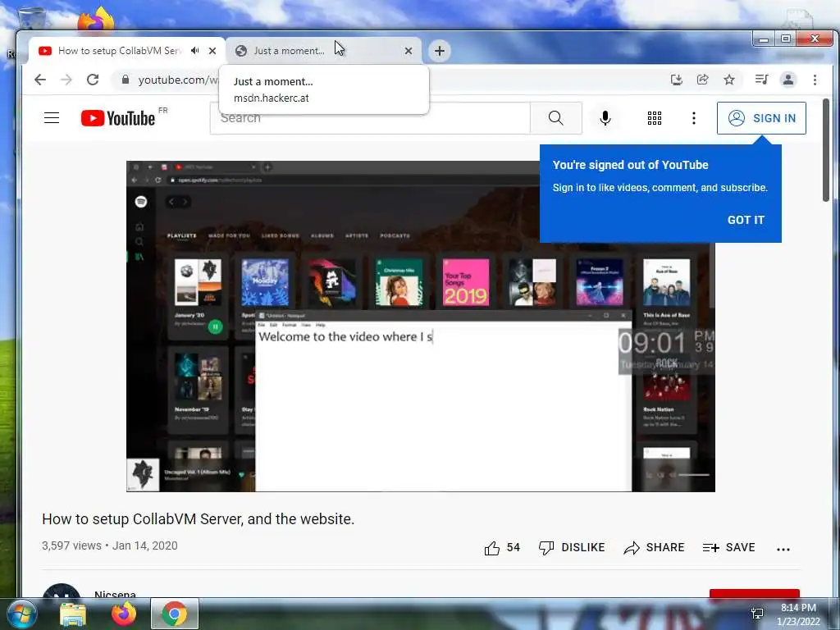Screen dimensions: 840x630
Task: Open the YouTube hamburger guide menu
Action: pos(52,118)
